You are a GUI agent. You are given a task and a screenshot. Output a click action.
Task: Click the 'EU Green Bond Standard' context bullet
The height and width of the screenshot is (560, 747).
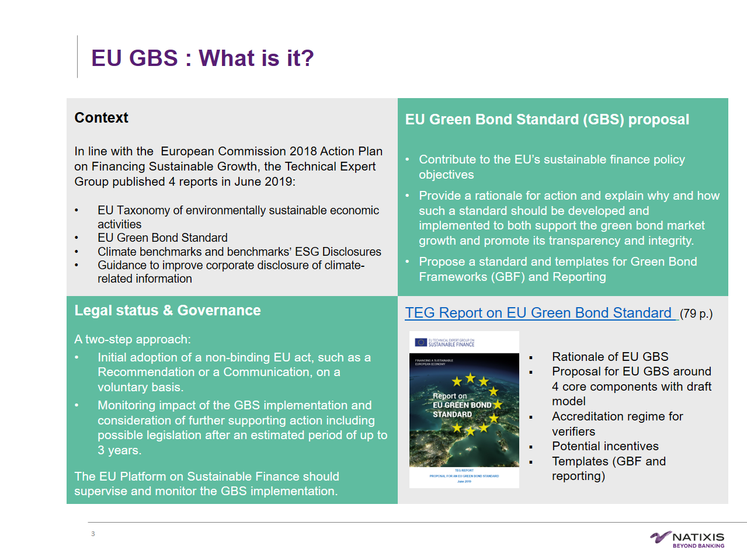(x=162, y=238)
